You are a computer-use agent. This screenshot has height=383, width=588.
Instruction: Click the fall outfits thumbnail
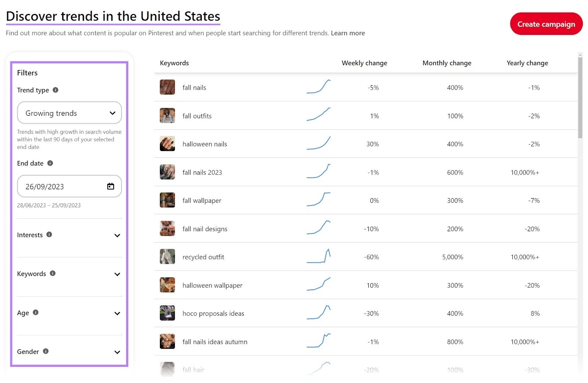(167, 115)
